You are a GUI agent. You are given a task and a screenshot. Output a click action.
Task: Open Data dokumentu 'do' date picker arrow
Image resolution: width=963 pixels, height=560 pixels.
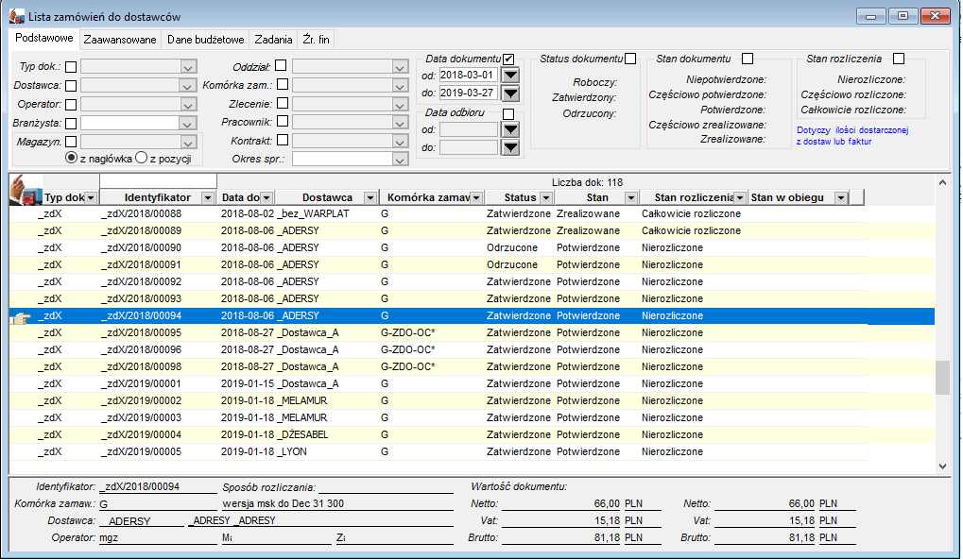(x=510, y=93)
